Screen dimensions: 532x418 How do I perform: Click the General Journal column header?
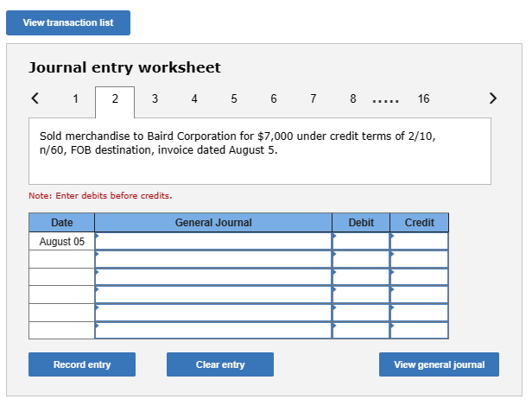[x=213, y=223]
